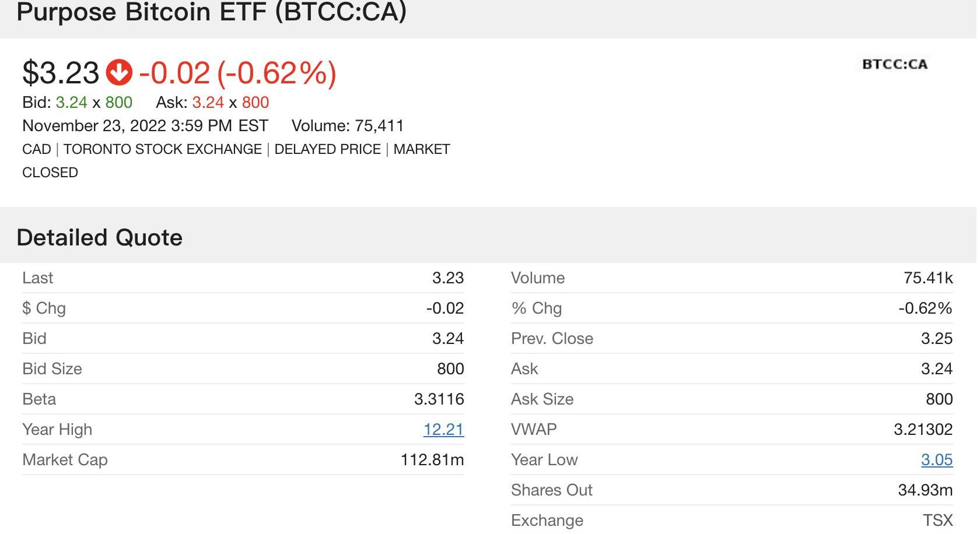The height and width of the screenshot is (534, 980).
Task: Click the DELAYED PRICE label
Action: click(x=328, y=149)
